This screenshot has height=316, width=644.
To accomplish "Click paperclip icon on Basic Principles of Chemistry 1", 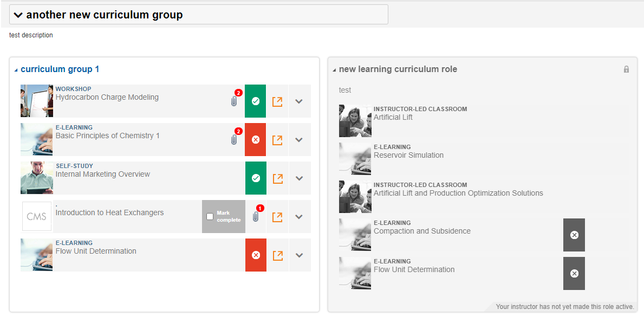I will [233, 140].
